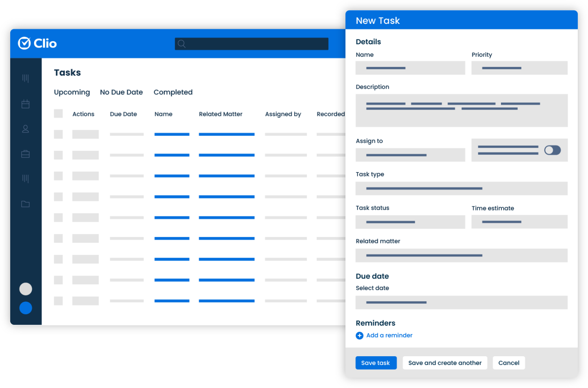588x388 pixels.
Task: View tasks with No Due Date
Action: tap(121, 92)
